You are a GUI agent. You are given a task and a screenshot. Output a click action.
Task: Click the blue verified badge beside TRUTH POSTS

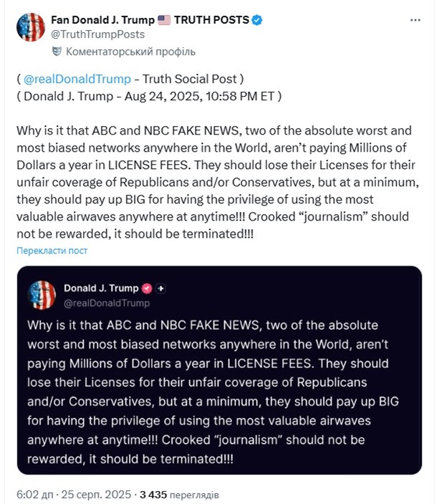[x=256, y=20]
